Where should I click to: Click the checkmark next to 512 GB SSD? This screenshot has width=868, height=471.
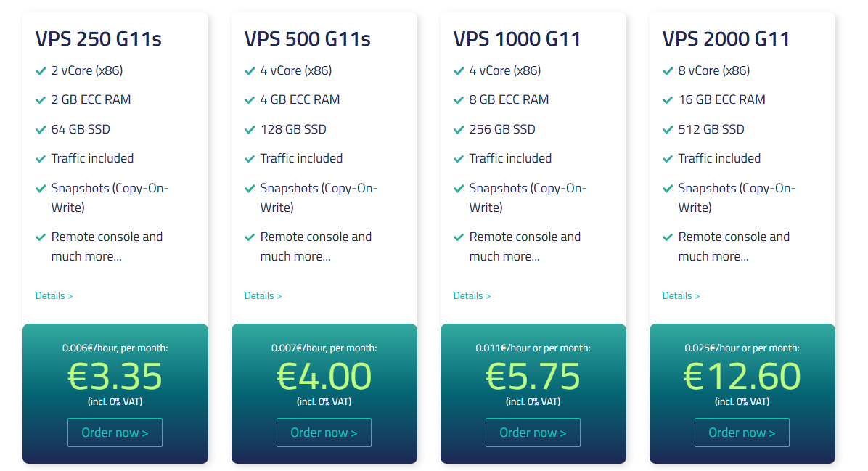pyautogui.click(x=668, y=130)
